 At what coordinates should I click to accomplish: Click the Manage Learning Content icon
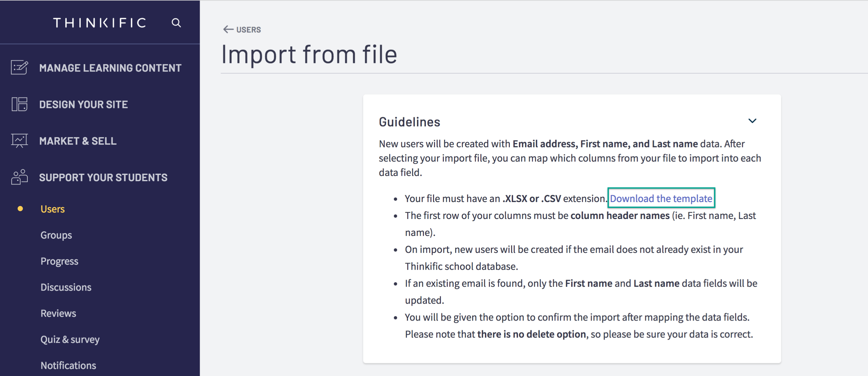[19, 68]
